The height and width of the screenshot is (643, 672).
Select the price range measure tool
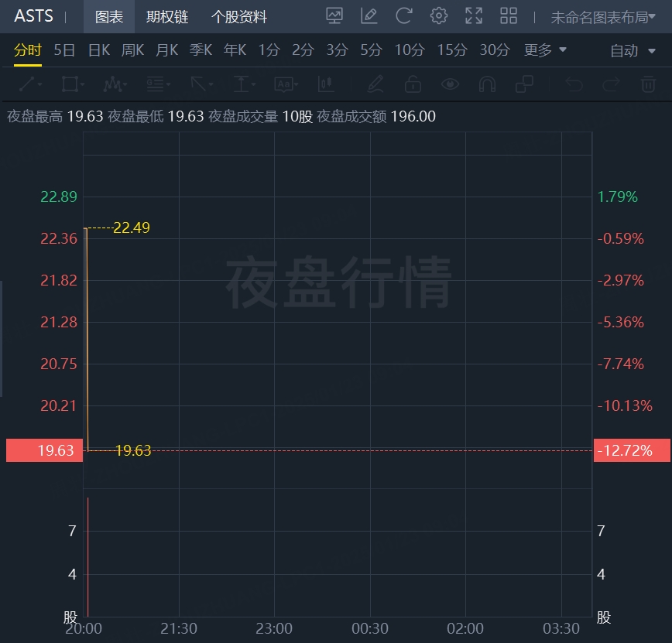(245, 84)
